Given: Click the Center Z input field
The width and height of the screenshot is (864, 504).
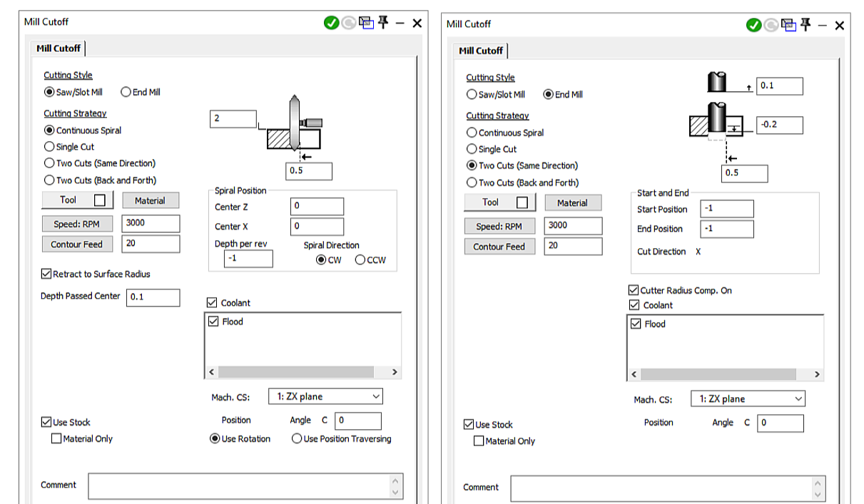Looking at the screenshot, I should [317, 207].
